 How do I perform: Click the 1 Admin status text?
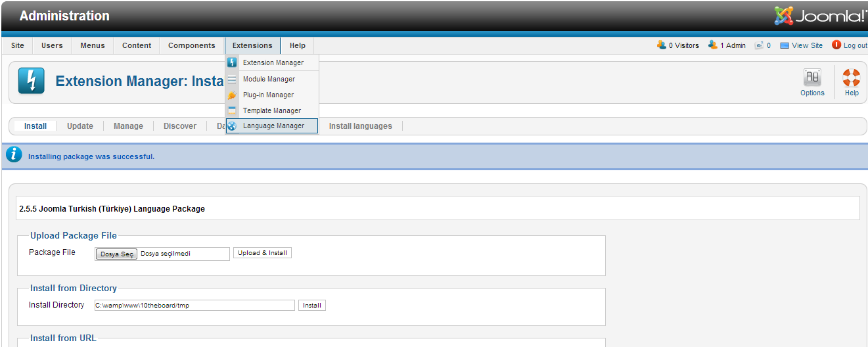733,46
